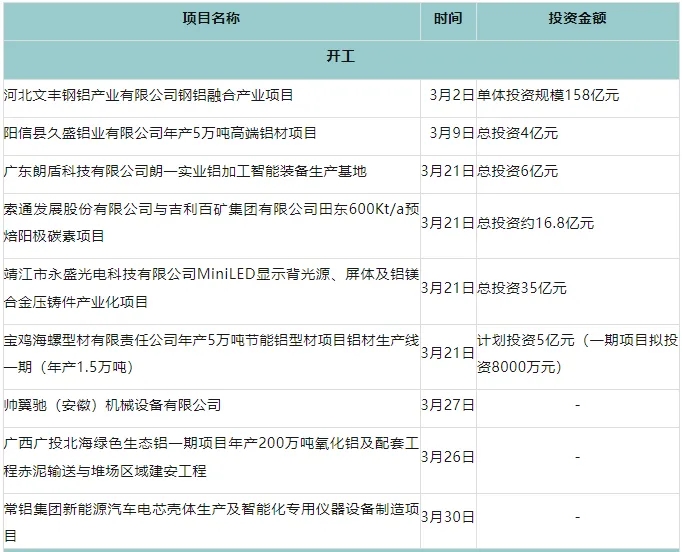Click the 广东朗盾科技有限公司 project name
Image resolution: width=682 pixels, height=552 pixels.
click(x=185, y=171)
